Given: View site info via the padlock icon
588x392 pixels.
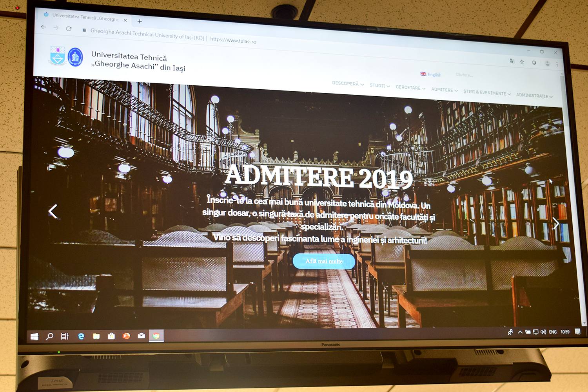Looking at the screenshot, I should coord(84,30).
